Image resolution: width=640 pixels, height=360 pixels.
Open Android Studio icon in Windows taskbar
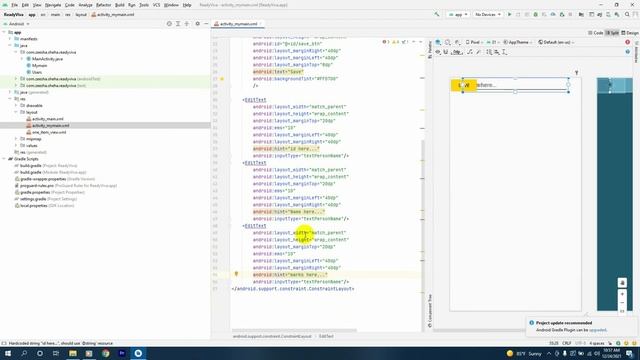[138, 353]
